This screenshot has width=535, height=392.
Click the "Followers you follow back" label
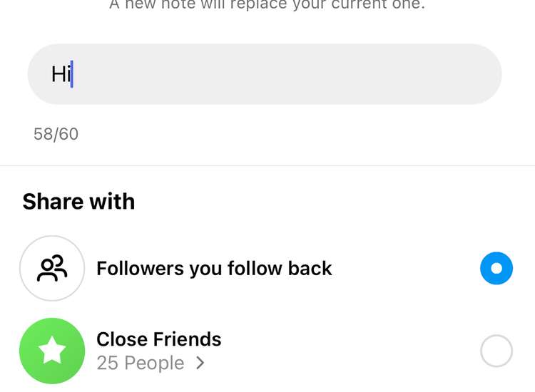coord(214,269)
